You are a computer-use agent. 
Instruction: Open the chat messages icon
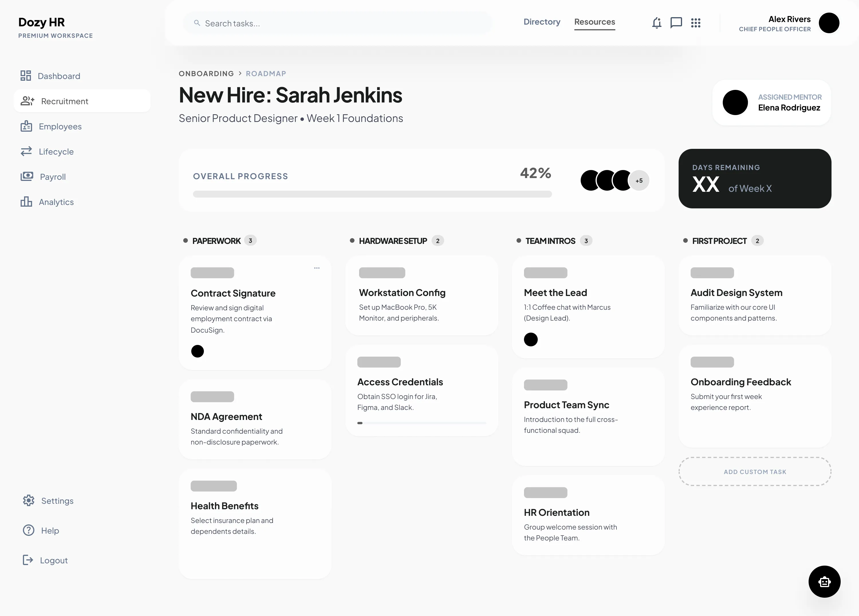click(x=676, y=23)
